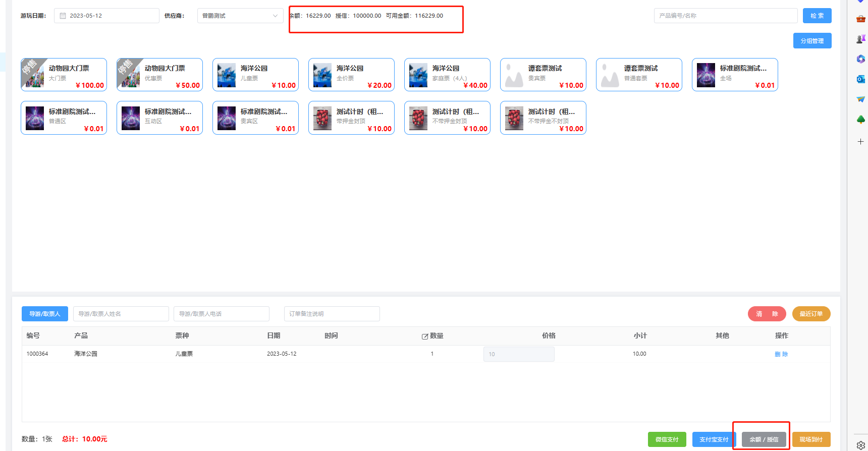
Task: Click the 产品编号/名称 search field
Action: (725, 16)
